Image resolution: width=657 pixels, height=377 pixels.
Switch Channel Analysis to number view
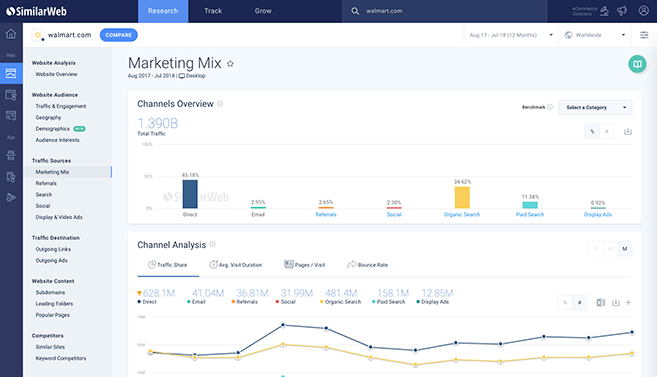tap(579, 302)
